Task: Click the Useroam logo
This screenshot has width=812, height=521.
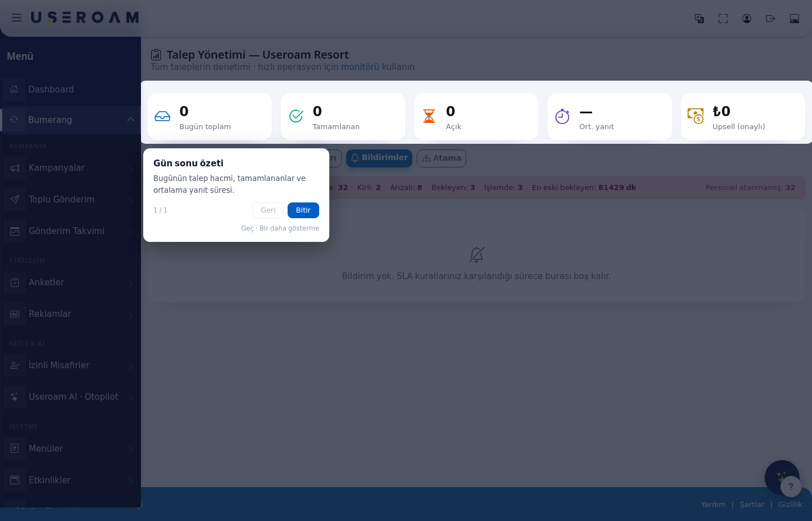Action: 85,18
